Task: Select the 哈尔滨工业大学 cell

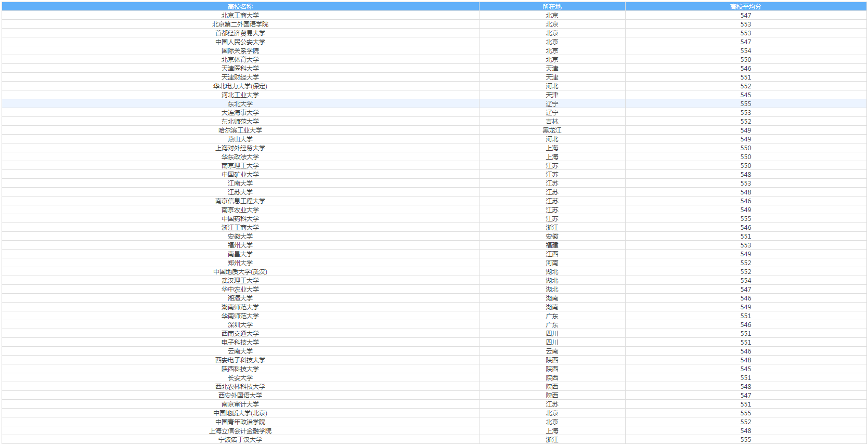Action: (x=240, y=130)
